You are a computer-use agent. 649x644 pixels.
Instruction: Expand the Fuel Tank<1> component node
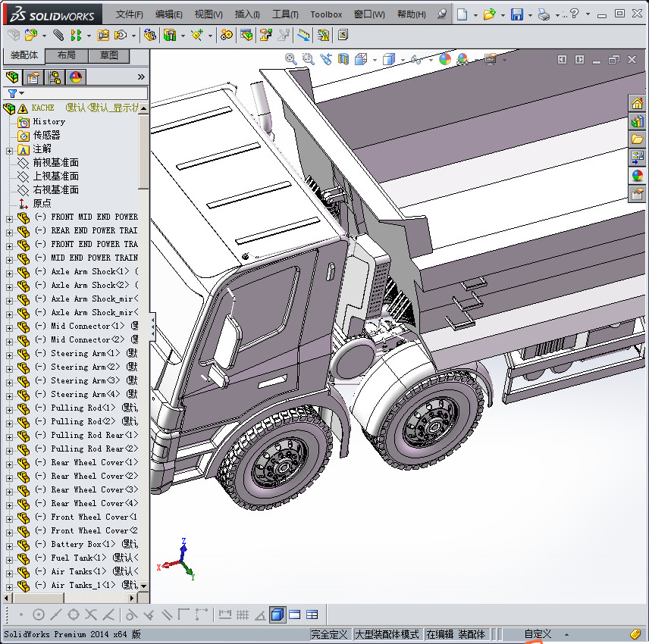9,558
